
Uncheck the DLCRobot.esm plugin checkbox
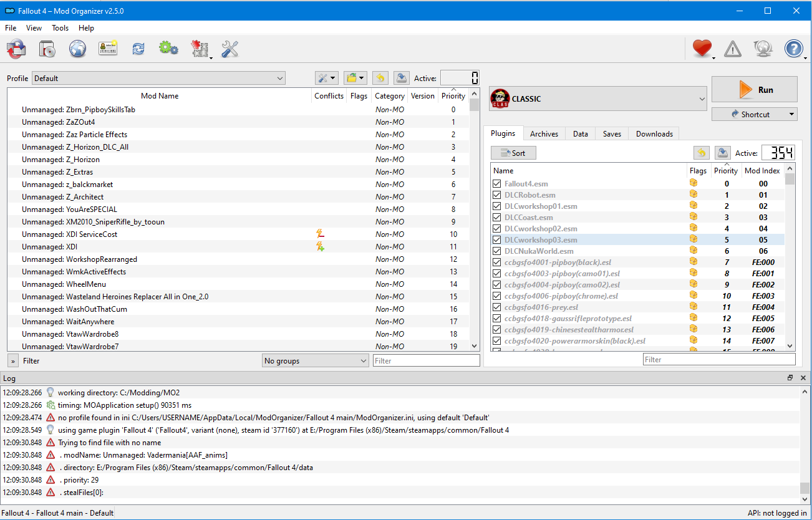coord(497,195)
